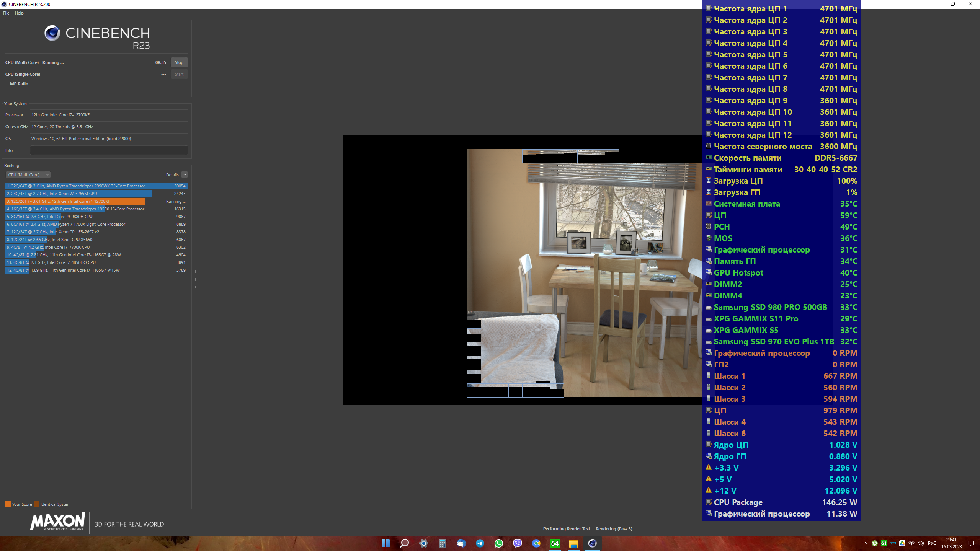Switch input language via РУС indicator
This screenshot has width=980, height=551.
(932, 543)
